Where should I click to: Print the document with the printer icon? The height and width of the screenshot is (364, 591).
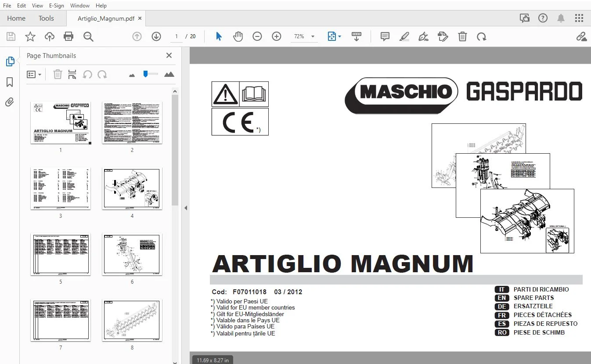(x=68, y=36)
